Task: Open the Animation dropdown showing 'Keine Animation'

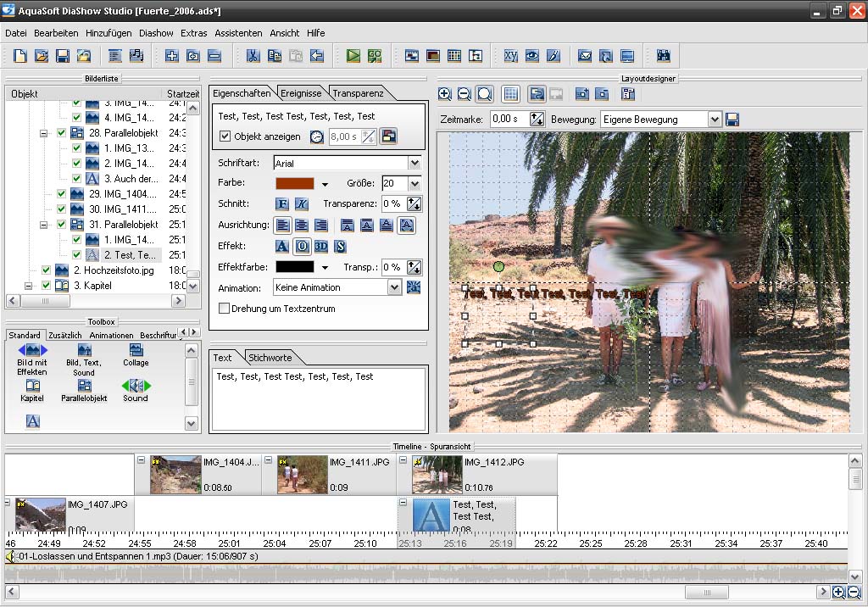Action: [394, 287]
